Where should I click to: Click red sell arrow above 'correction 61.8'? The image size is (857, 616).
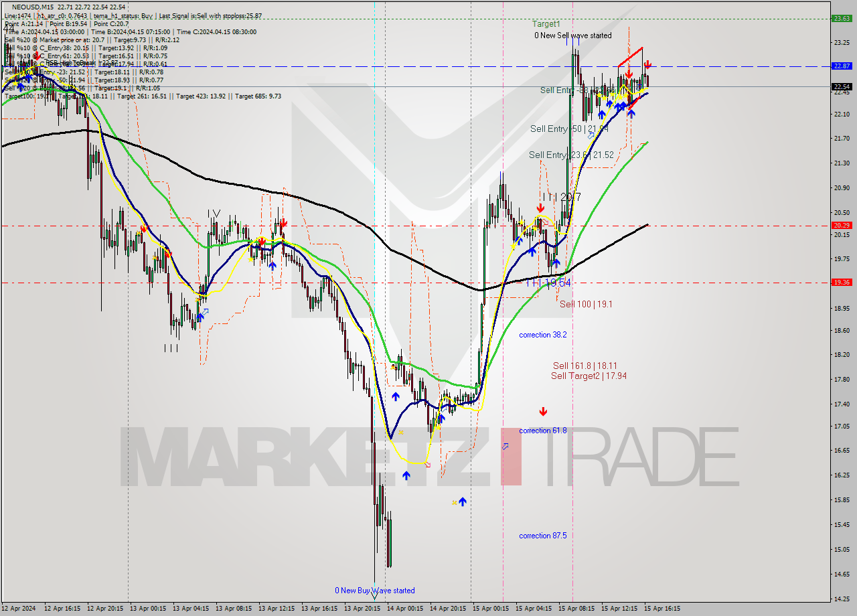coord(543,412)
